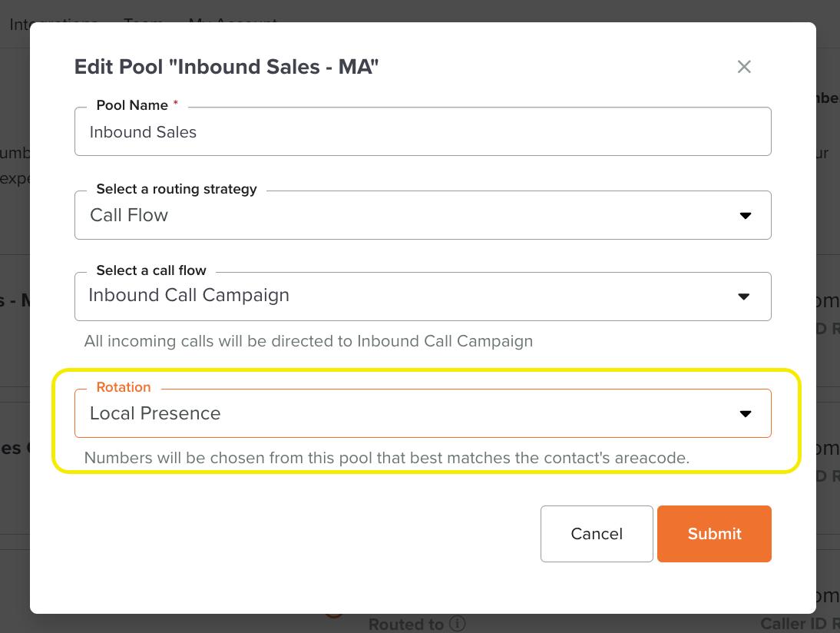Submit the pool changes
The height and width of the screenshot is (633, 840).
point(714,534)
